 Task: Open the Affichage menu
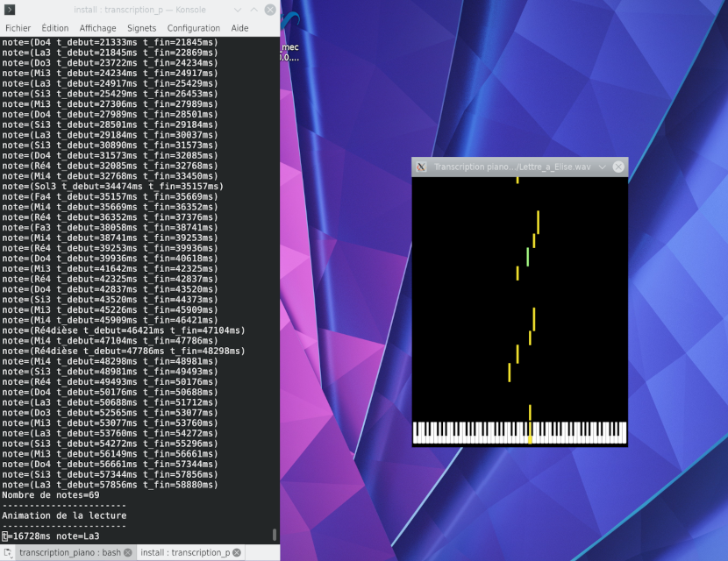(x=97, y=27)
